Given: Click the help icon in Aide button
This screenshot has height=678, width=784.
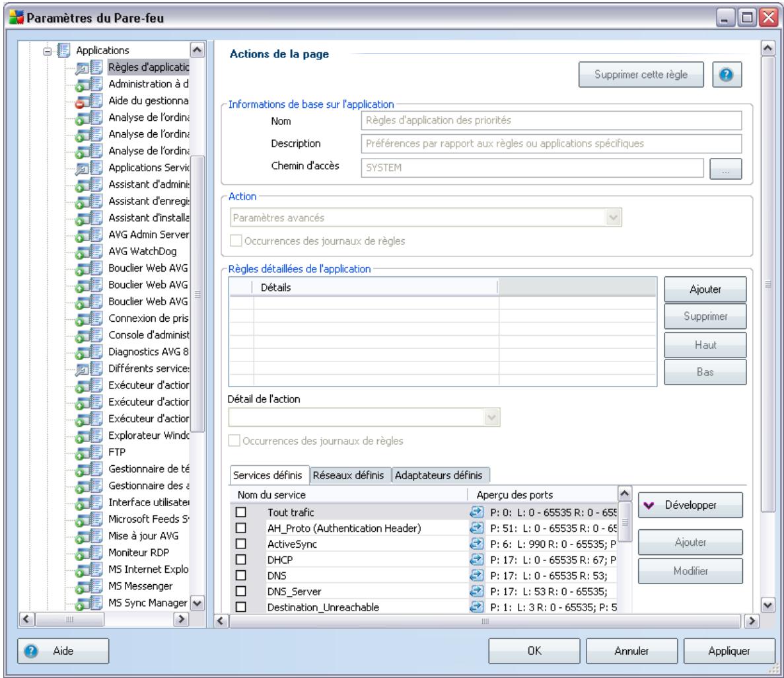Looking at the screenshot, I should [31, 651].
